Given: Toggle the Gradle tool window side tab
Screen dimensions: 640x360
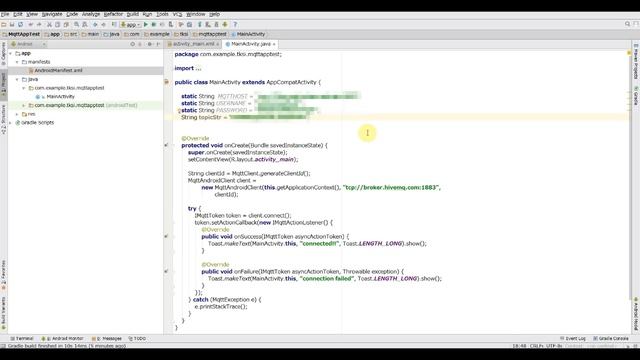Looking at the screenshot, I should [636, 96].
